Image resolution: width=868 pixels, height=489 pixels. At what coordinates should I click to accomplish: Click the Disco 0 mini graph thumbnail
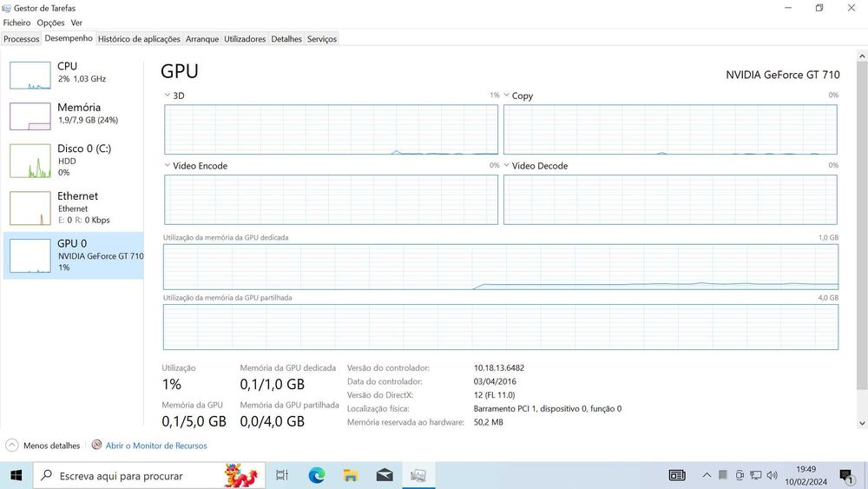30,161
